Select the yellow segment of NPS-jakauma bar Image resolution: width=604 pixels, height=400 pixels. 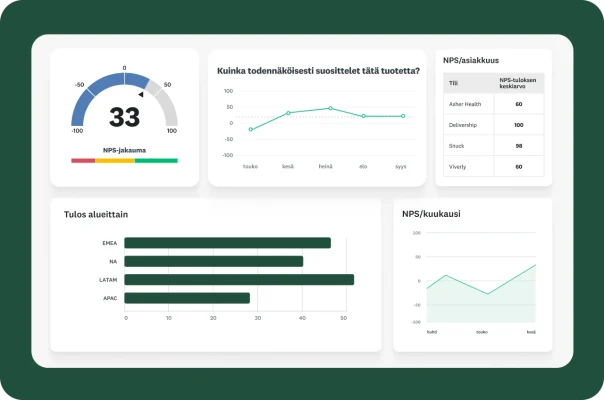click(115, 160)
